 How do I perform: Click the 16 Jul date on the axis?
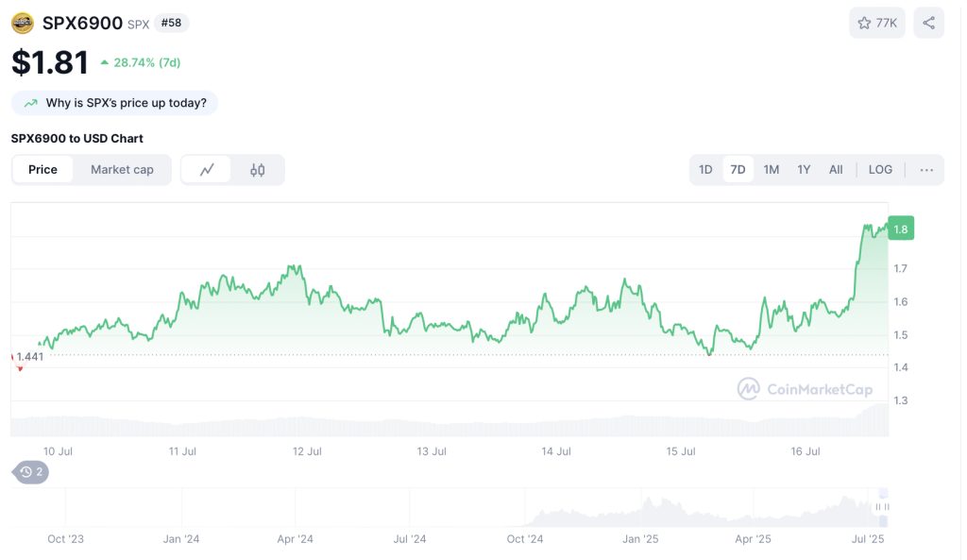(x=806, y=451)
